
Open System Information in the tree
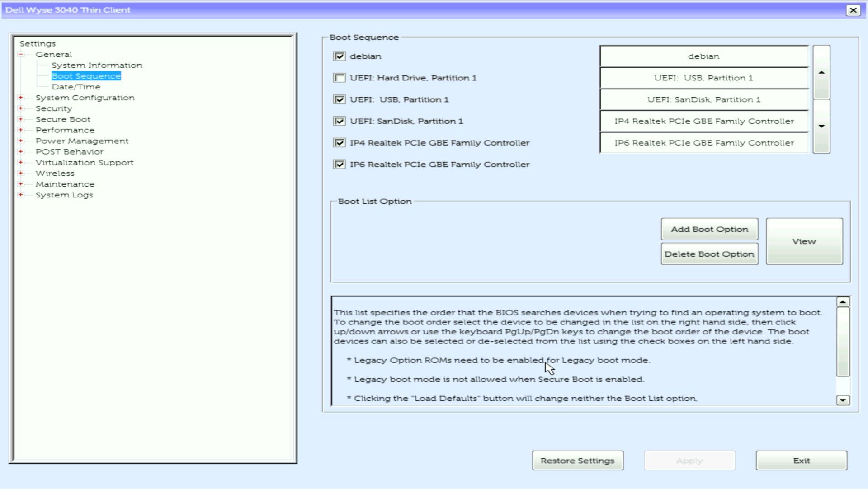tap(97, 65)
